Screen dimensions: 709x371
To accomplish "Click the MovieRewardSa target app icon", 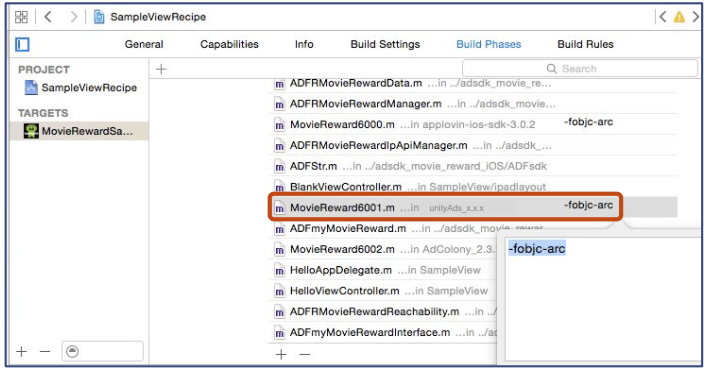I will point(31,131).
